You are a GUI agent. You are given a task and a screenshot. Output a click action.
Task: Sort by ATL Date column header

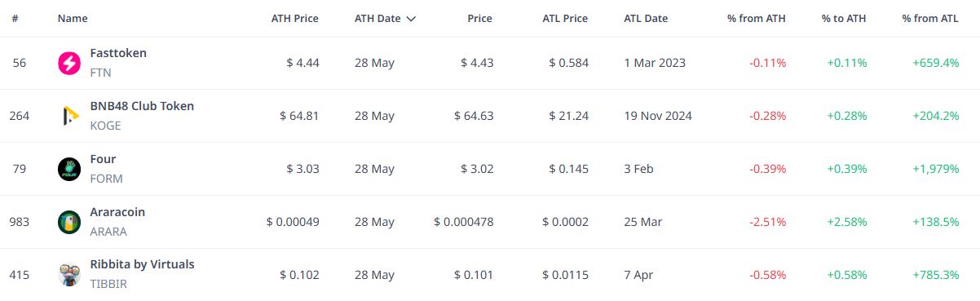pyautogui.click(x=646, y=18)
